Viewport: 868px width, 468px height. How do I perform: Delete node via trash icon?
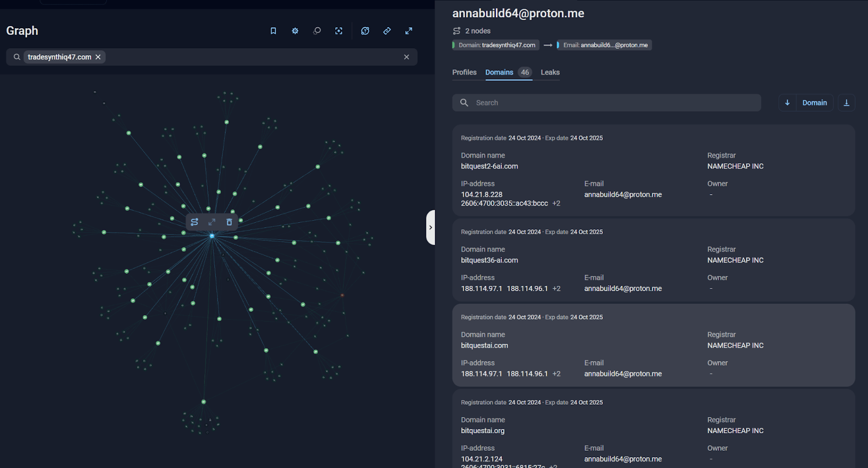pyautogui.click(x=229, y=222)
